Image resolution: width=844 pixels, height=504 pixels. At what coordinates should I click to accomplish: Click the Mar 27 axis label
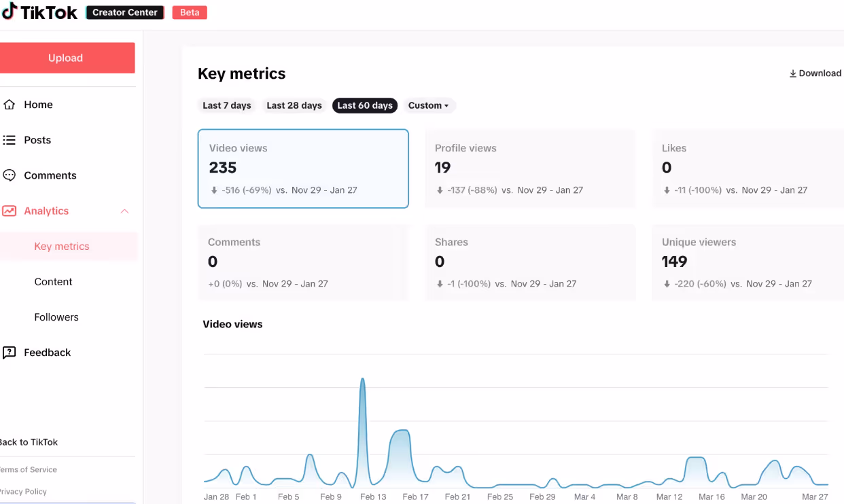(814, 497)
